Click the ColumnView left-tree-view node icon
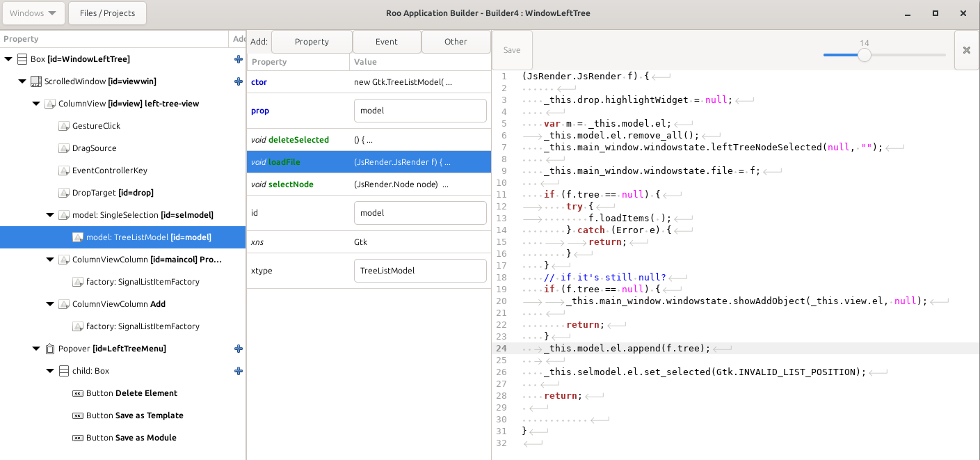This screenshot has width=980, height=460. 50,104
